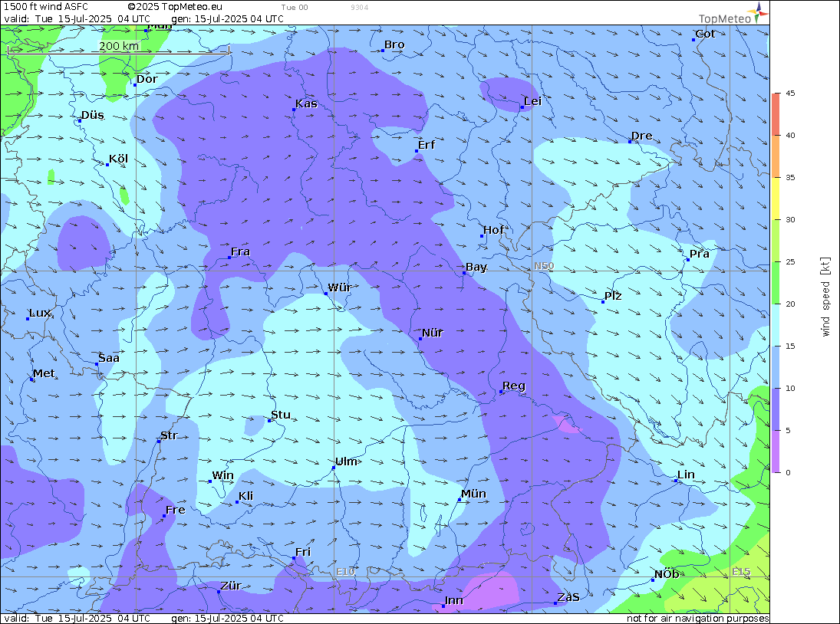Click the '200 km' scale bar label
840x624 pixels.
click(x=118, y=46)
